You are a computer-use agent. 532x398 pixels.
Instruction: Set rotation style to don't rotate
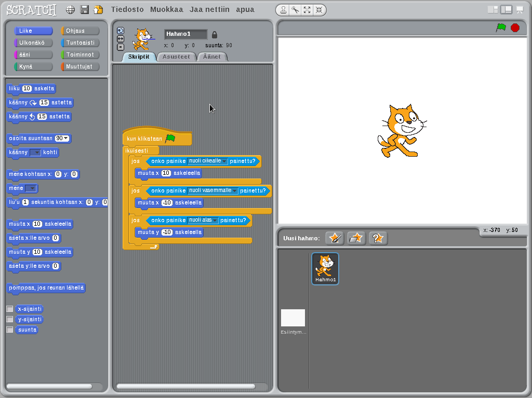coord(121,47)
